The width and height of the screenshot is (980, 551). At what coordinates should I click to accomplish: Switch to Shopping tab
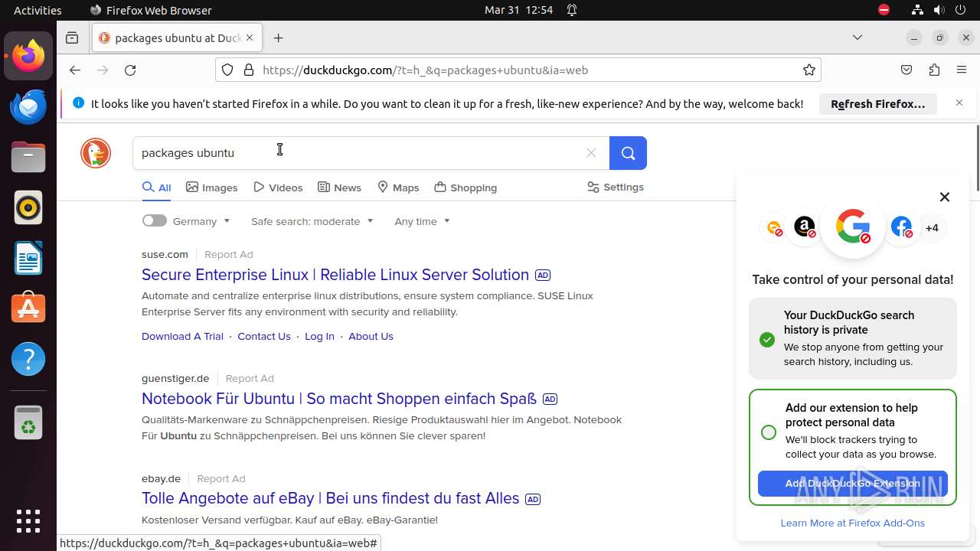[465, 187]
